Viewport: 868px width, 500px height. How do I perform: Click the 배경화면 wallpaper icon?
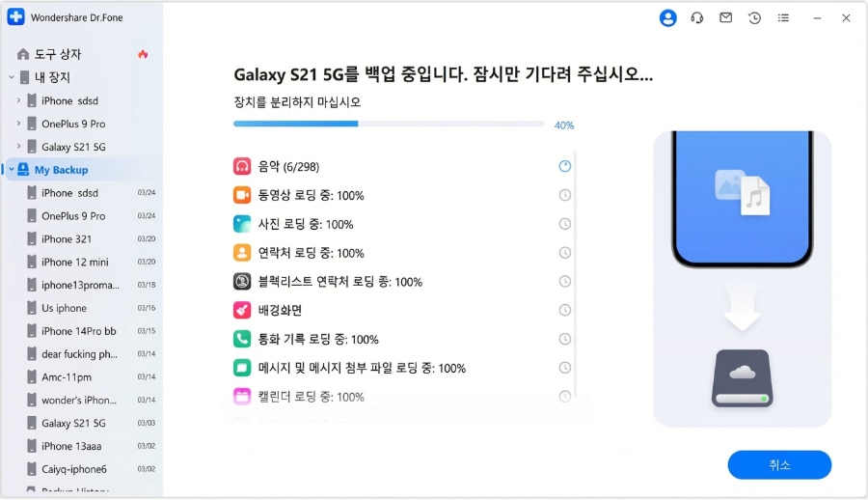[x=242, y=310]
